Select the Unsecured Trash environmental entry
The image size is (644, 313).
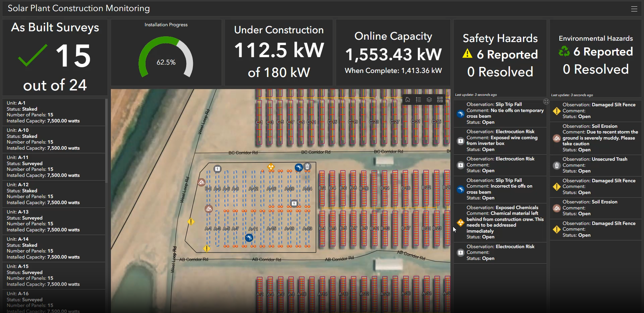[596, 165]
